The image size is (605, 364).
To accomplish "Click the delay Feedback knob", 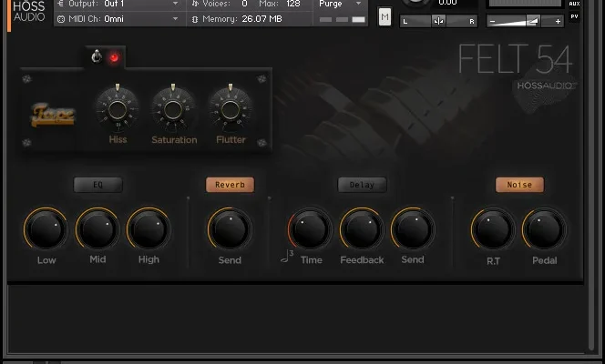I will (362, 229).
